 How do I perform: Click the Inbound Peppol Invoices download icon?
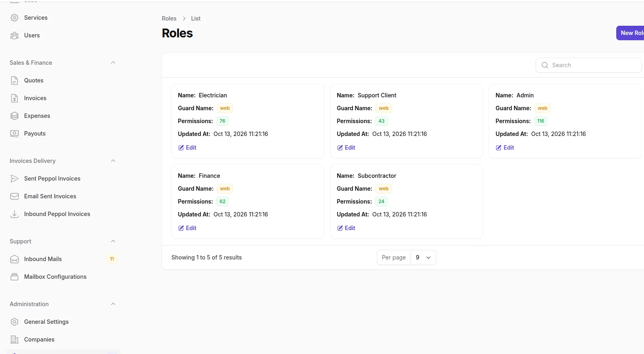[x=14, y=214]
